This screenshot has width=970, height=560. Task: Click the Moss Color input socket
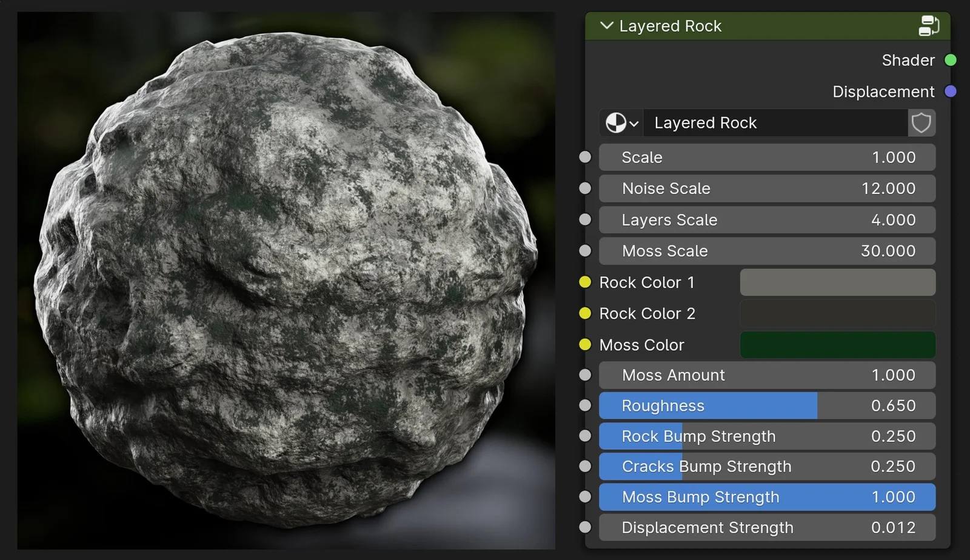pyautogui.click(x=585, y=345)
